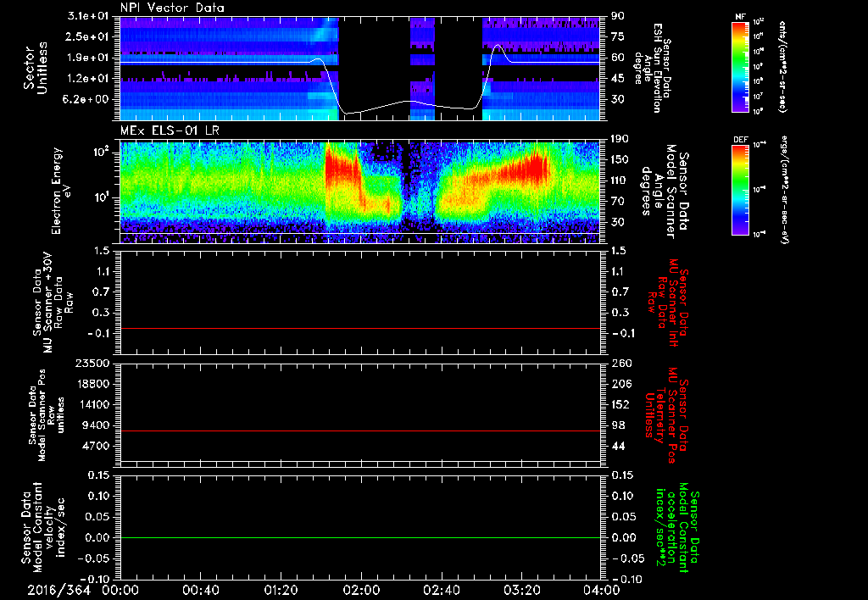Click the 'DEF' label above color bar
Screen dimensions: 868x600
741,140
